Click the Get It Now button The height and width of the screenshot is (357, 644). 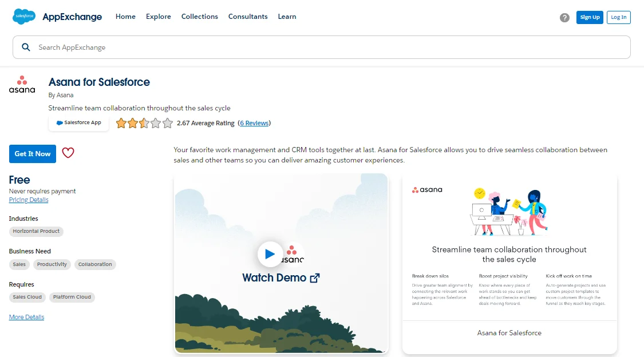point(32,153)
